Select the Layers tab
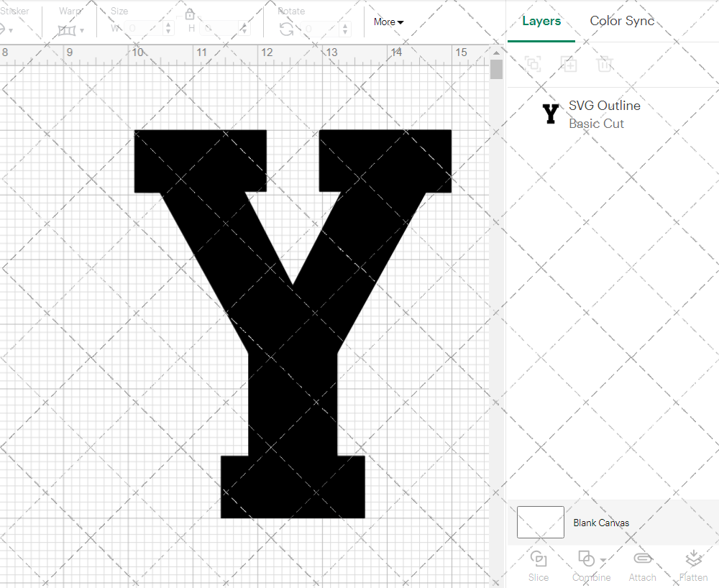The height and width of the screenshot is (588, 719). (x=541, y=21)
